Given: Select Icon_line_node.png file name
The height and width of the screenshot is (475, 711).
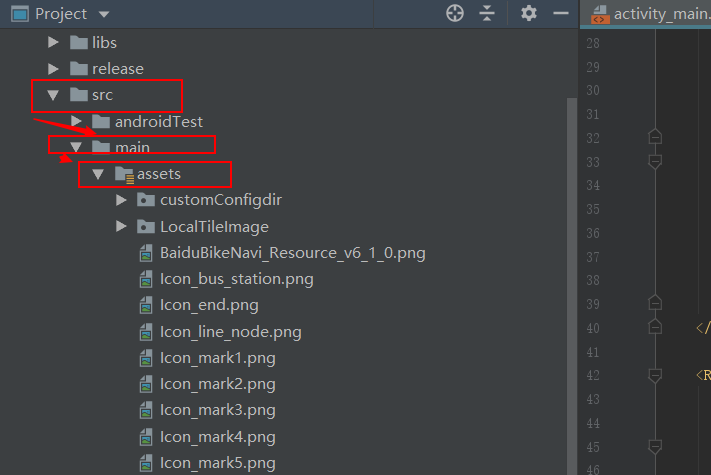Looking at the screenshot, I should point(231,332).
